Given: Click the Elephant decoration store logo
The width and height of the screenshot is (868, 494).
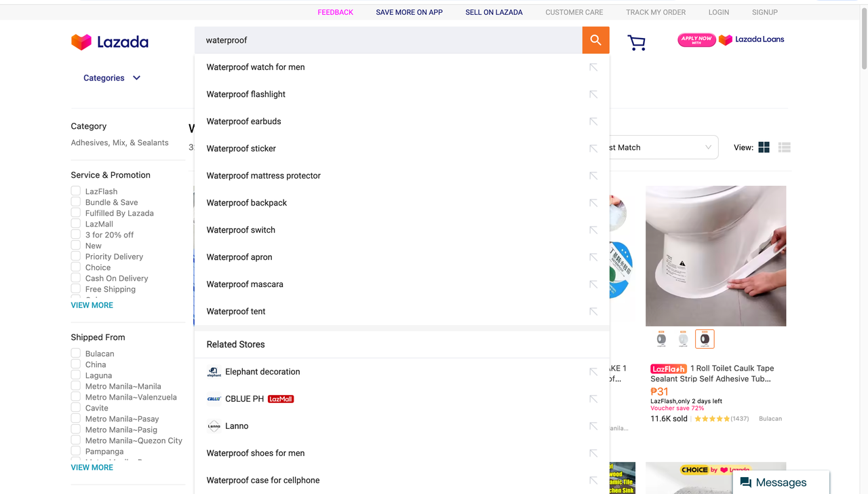Looking at the screenshot, I should 214,372.
